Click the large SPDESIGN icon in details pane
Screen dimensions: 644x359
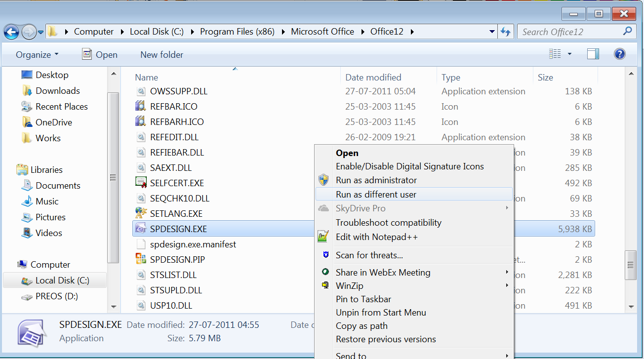click(x=32, y=332)
